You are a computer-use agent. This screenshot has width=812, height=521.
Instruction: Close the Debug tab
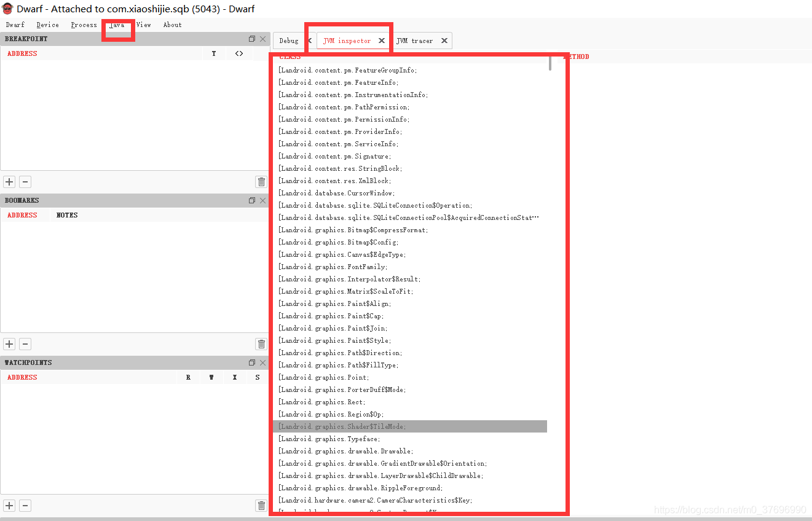coord(310,41)
